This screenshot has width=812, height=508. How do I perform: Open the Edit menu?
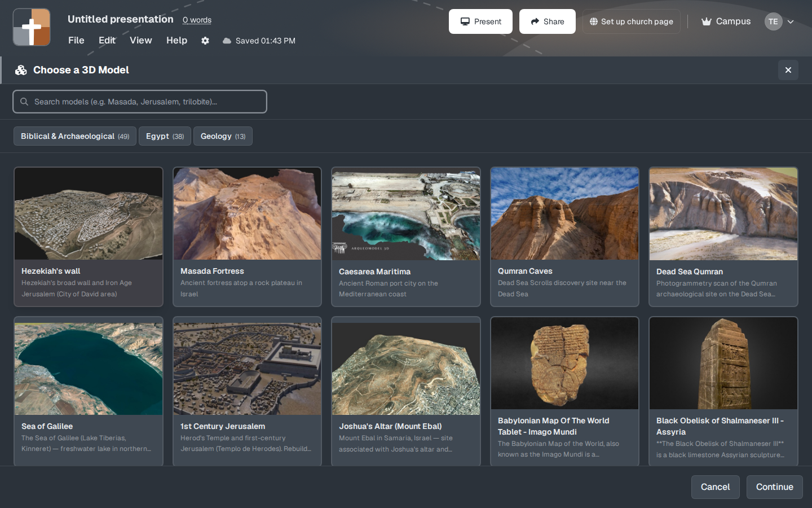tap(107, 40)
